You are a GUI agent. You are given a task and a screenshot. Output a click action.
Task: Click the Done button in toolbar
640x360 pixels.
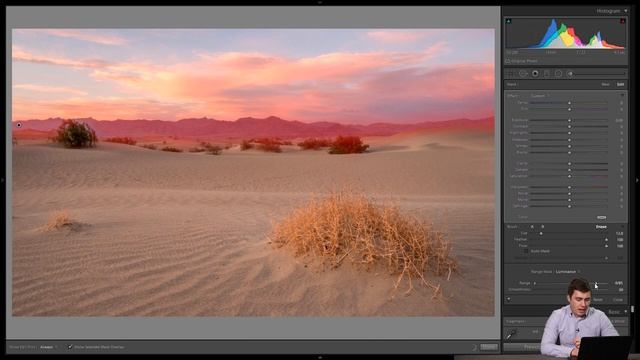[489, 347]
